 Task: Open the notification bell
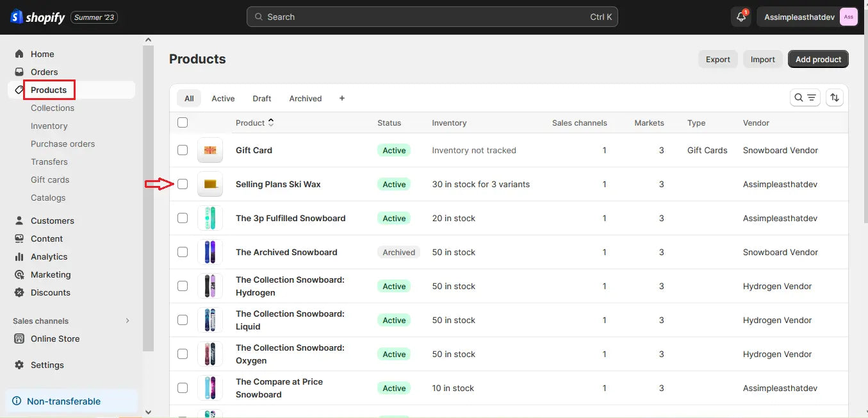741,17
